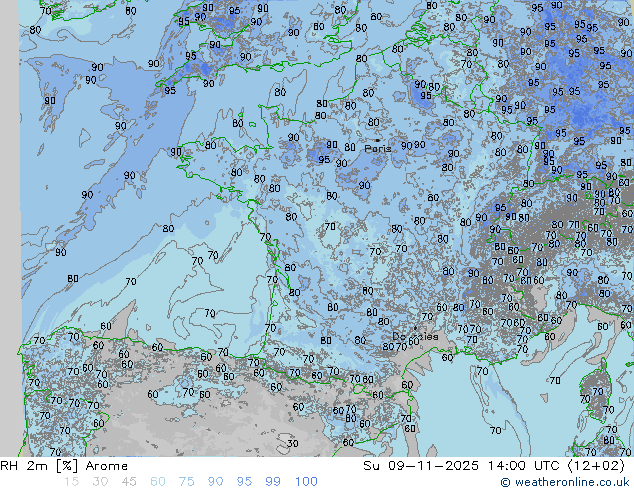Select legend value 45 in color scale

coord(129,482)
